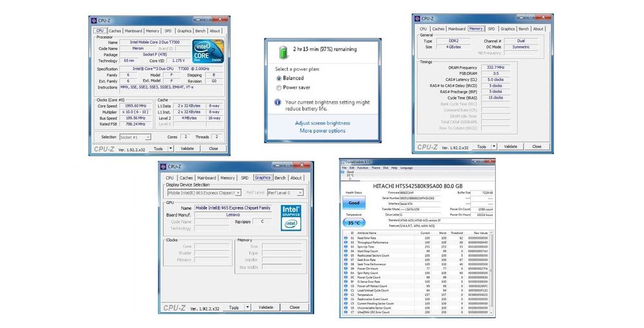Screen dimensions: 644x328
Task: Click the green battery icon
Action: tap(283, 52)
